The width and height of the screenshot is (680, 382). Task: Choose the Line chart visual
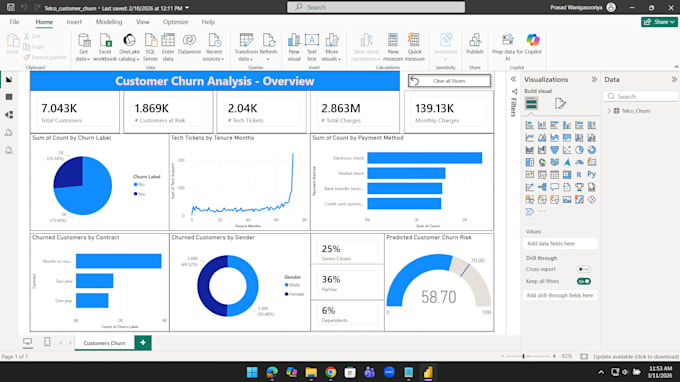(x=530, y=137)
